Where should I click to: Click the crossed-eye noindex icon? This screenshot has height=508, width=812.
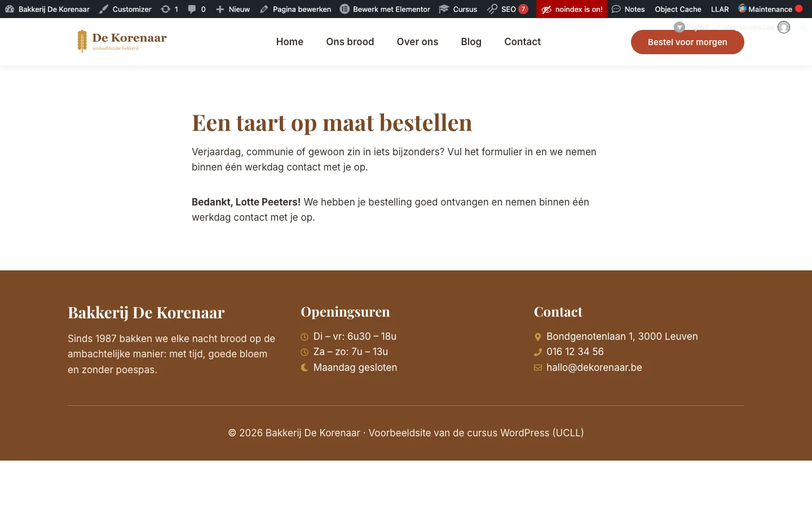click(546, 9)
